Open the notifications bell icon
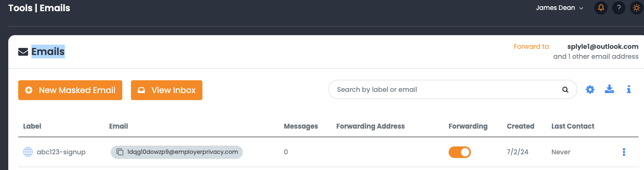Image resolution: width=644 pixels, height=170 pixels. pyautogui.click(x=601, y=8)
